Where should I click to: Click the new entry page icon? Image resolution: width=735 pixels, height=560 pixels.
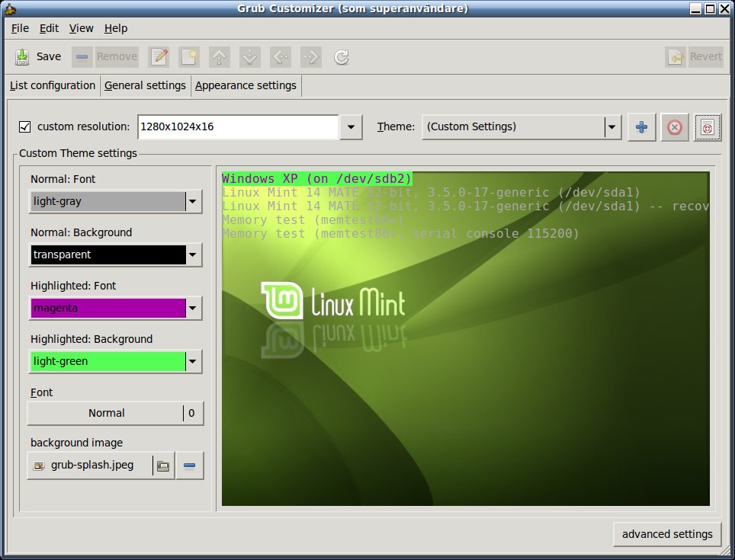tap(189, 57)
